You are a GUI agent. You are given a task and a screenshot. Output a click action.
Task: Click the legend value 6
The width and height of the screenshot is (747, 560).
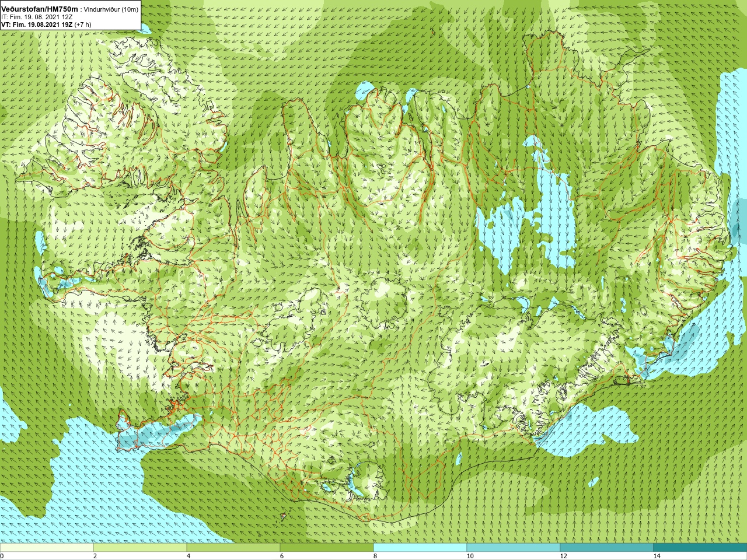click(281, 556)
